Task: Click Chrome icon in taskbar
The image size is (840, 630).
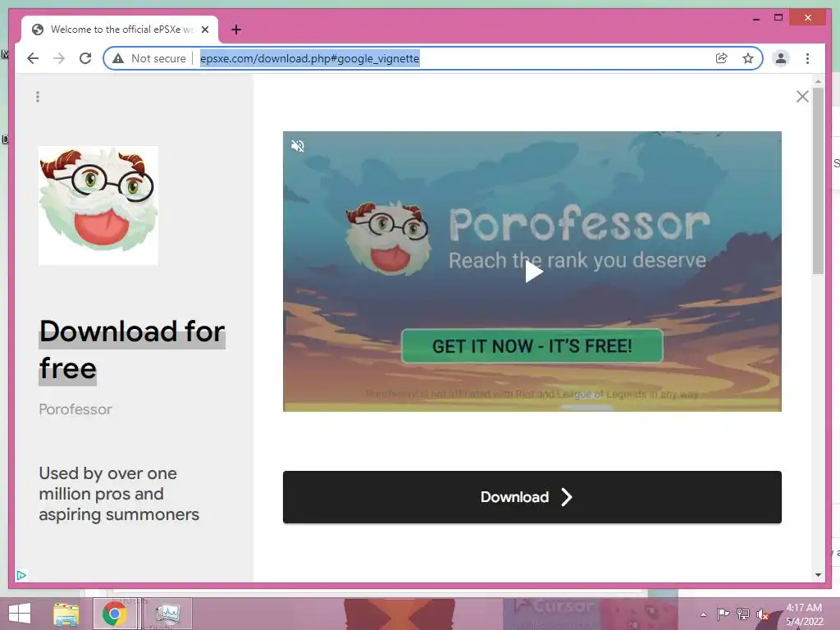Action: pyautogui.click(x=115, y=614)
